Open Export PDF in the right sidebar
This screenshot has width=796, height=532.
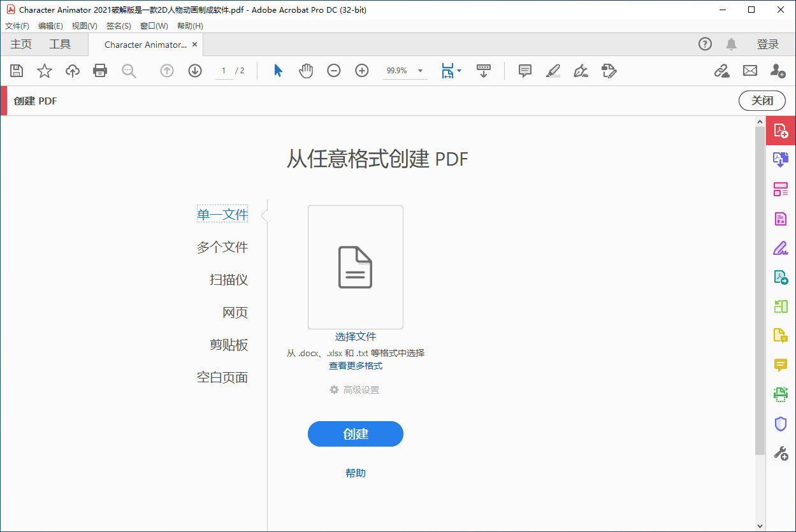click(x=781, y=277)
